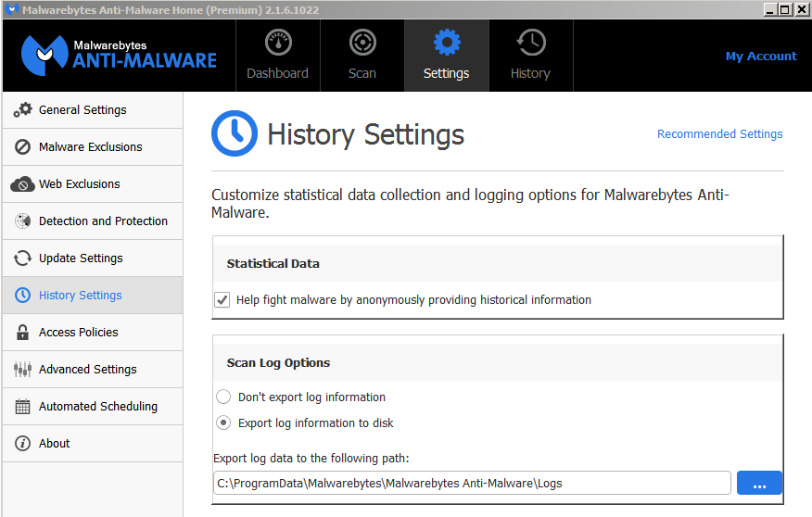Click the Export log data path label
This screenshot has height=517, width=812.
(311, 458)
